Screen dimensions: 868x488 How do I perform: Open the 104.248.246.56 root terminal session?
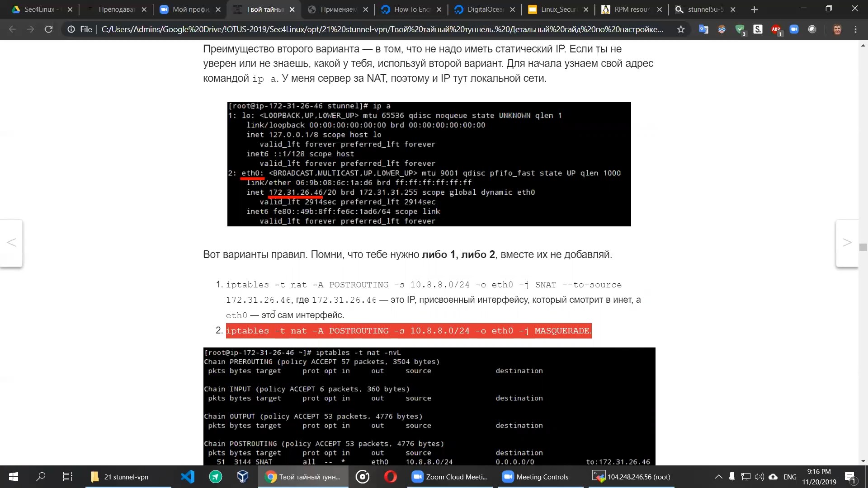(x=631, y=477)
